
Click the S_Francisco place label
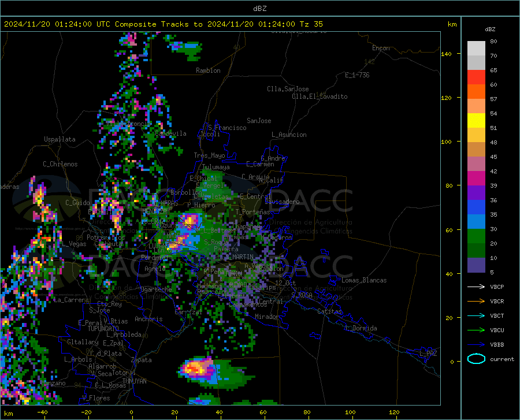coord(227,128)
